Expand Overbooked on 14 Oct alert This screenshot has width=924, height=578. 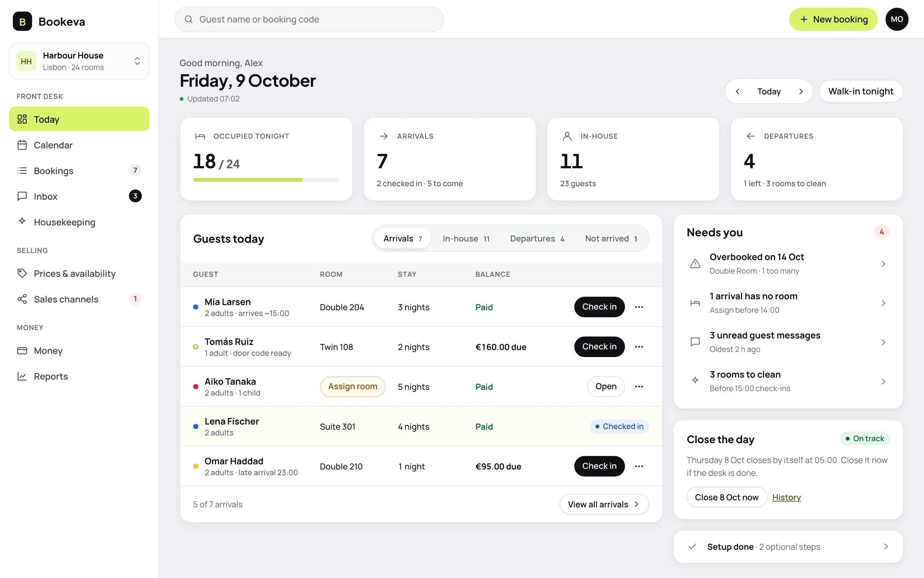click(x=788, y=263)
